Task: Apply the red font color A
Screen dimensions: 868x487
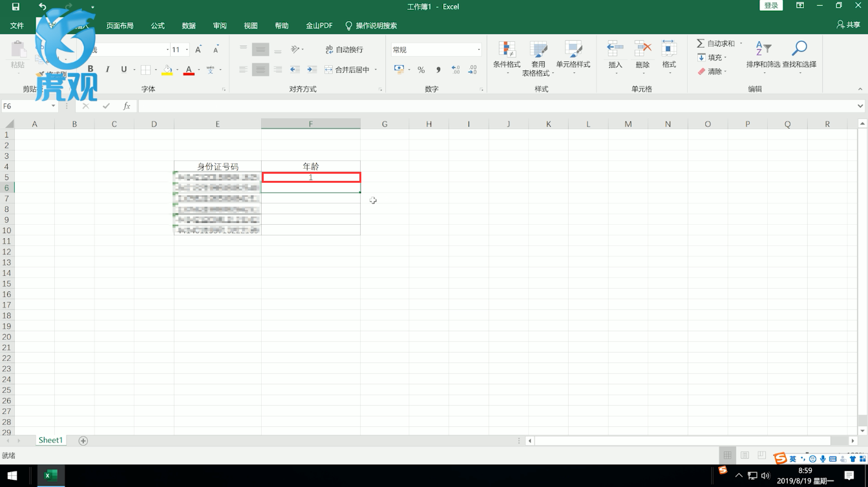Action: 189,70
